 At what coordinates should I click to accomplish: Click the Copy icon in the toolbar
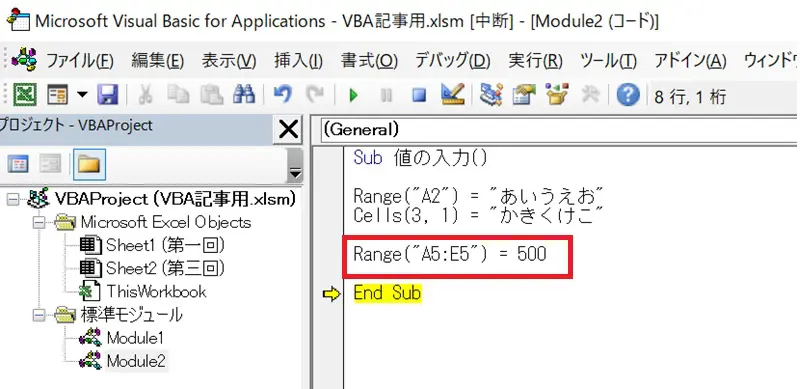click(x=179, y=95)
